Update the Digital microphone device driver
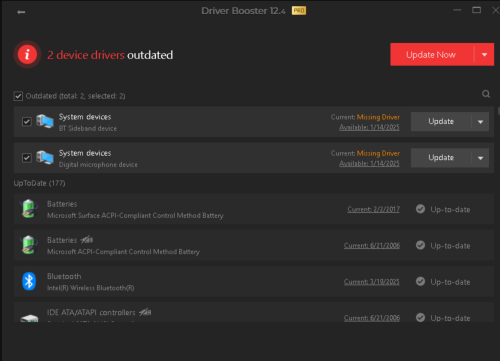 coord(441,158)
